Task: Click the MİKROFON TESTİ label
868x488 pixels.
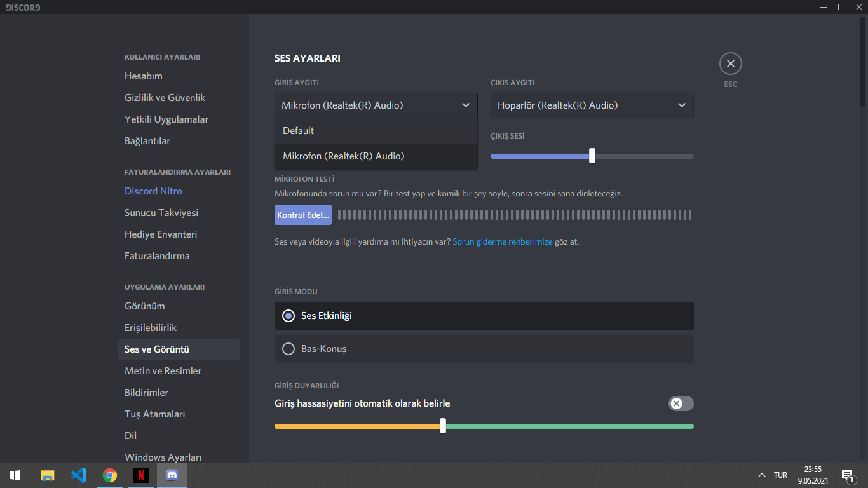Action: point(304,179)
